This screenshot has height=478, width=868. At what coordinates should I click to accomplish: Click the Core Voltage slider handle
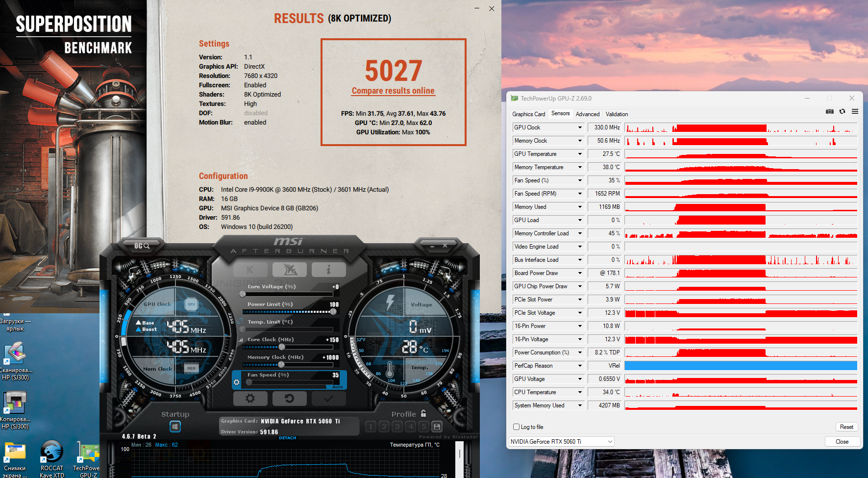[243, 294]
